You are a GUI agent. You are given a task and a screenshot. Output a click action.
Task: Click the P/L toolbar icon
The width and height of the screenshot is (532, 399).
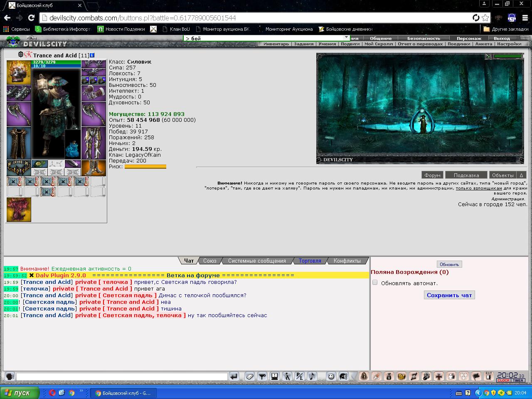pyautogui.click(x=300, y=377)
